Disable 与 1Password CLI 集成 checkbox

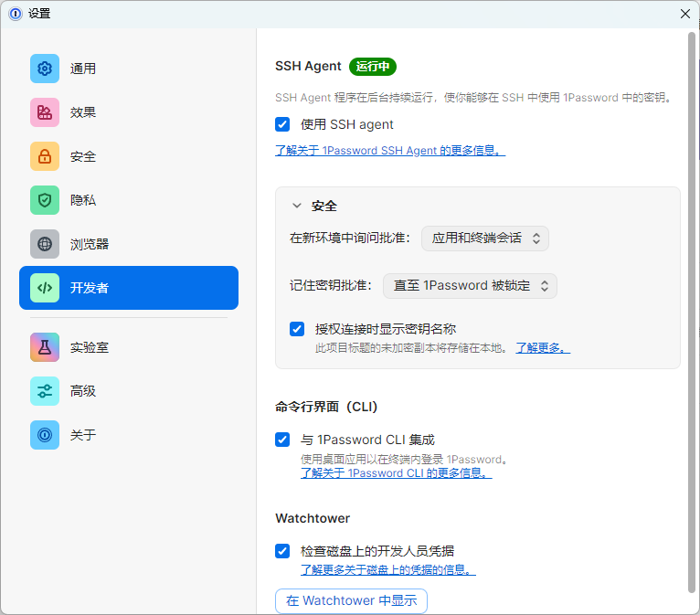pyautogui.click(x=282, y=440)
